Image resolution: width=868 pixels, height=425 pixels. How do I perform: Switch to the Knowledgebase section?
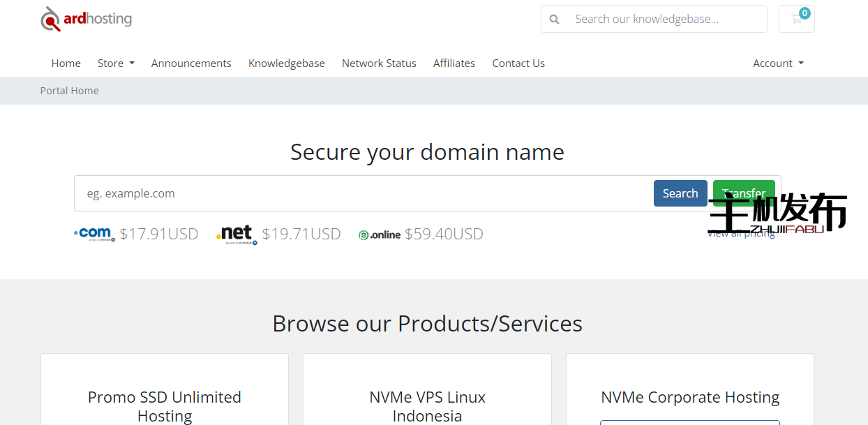coord(287,63)
